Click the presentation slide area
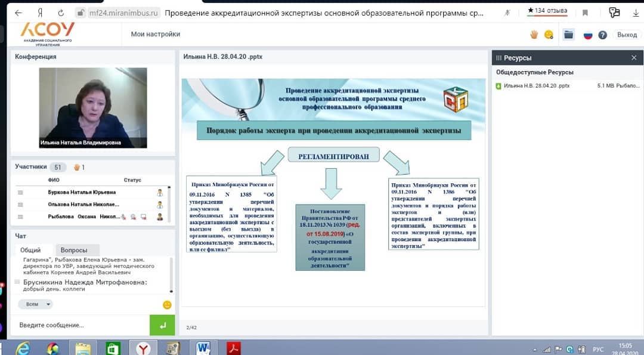644x355 pixels. (333, 192)
